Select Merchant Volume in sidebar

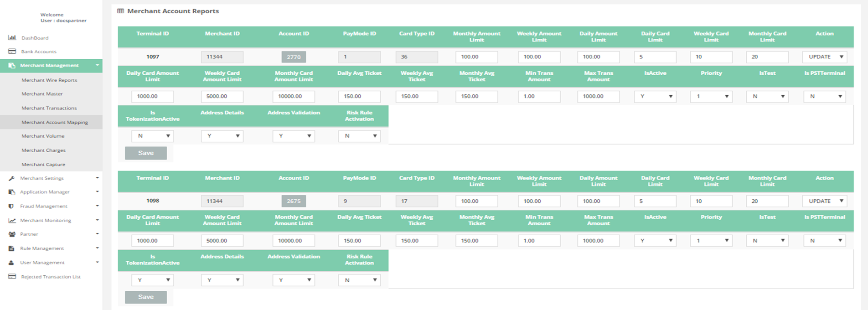coord(43,136)
